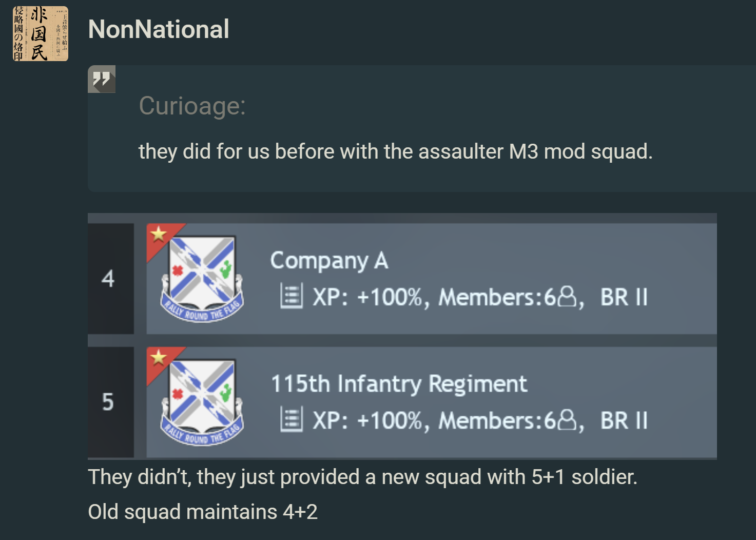The image size is (756, 540).
Task: Select the 115th Infantry Regiment name
Action: click(399, 384)
